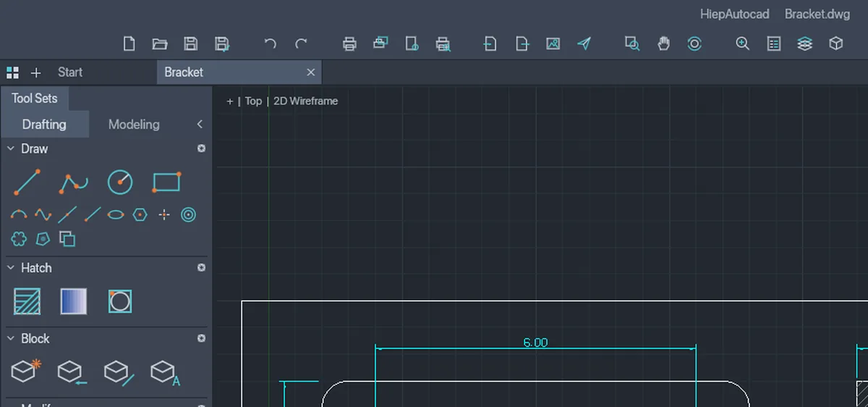868x407 pixels.
Task: Select the Revision Cloud tool
Action: click(19, 238)
